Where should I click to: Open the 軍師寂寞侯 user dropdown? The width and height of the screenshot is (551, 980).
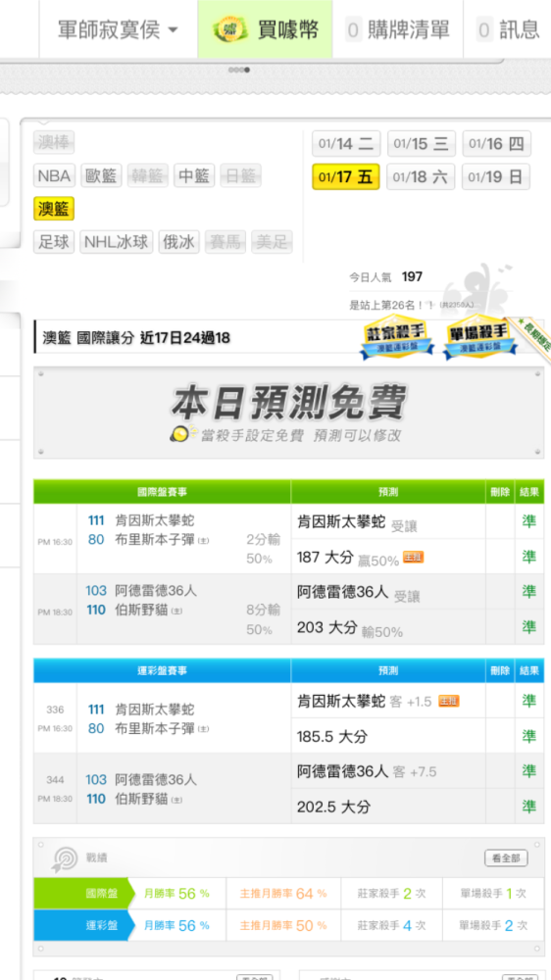pyautogui.click(x=119, y=29)
